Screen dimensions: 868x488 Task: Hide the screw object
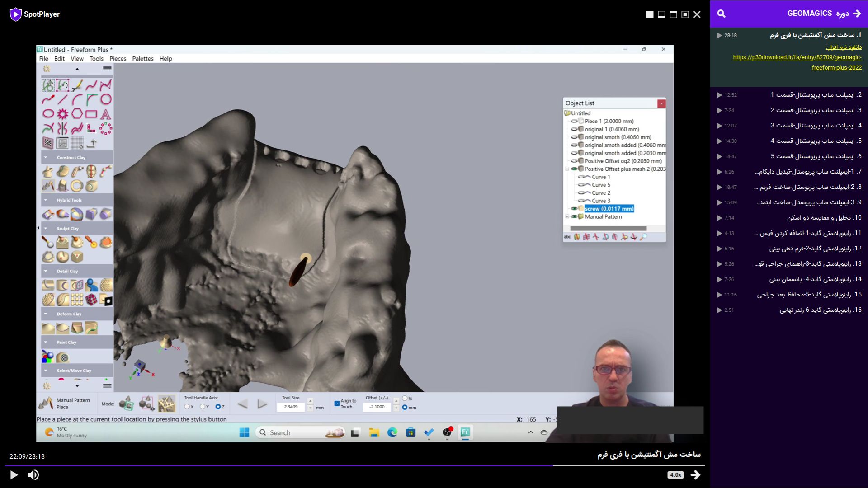(x=574, y=209)
